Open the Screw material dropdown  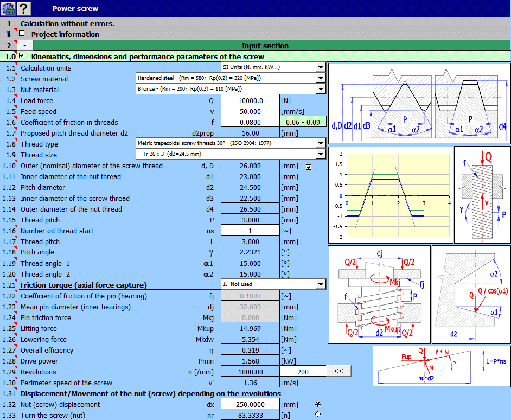[320, 78]
